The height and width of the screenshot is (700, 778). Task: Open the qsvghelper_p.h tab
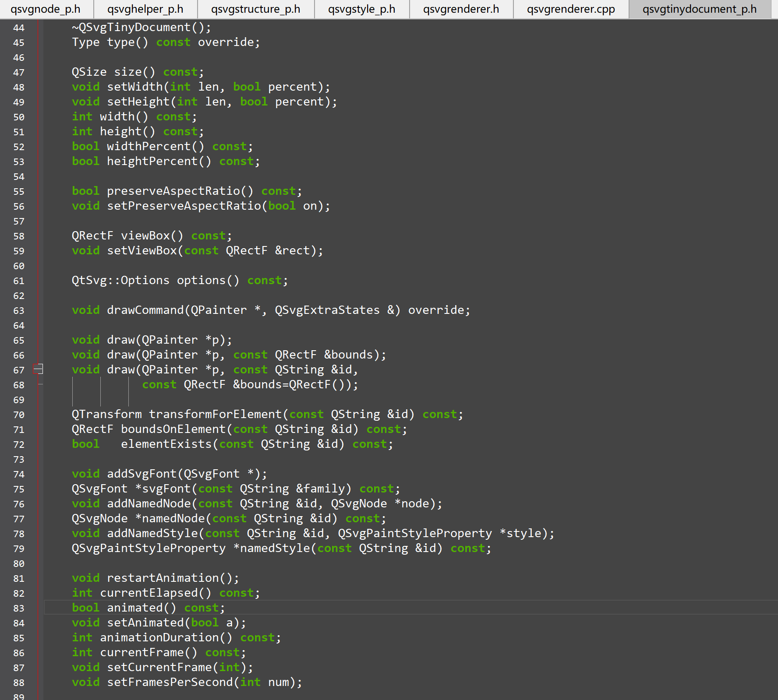tap(145, 9)
